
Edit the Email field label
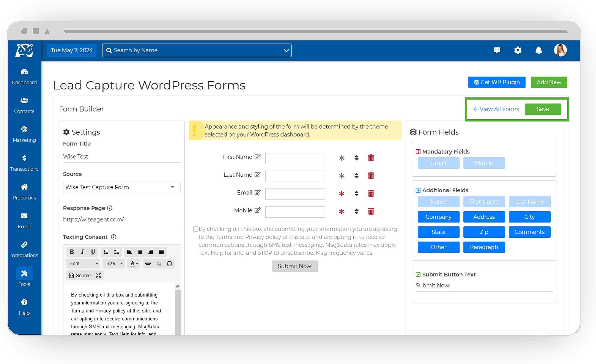[257, 192]
